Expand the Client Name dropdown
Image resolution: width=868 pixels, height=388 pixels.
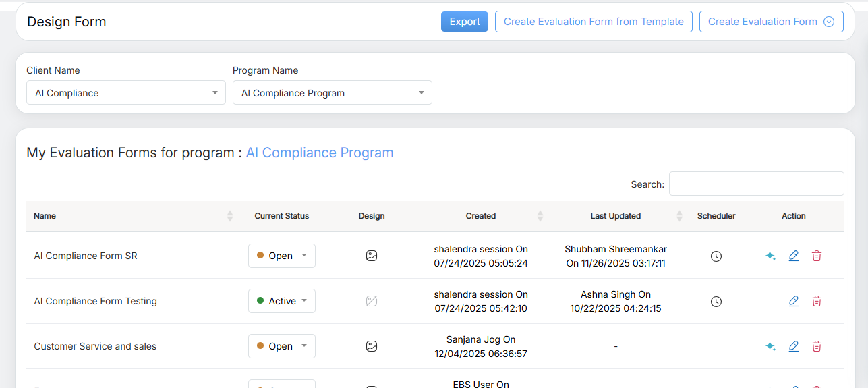click(x=126, y=93)
